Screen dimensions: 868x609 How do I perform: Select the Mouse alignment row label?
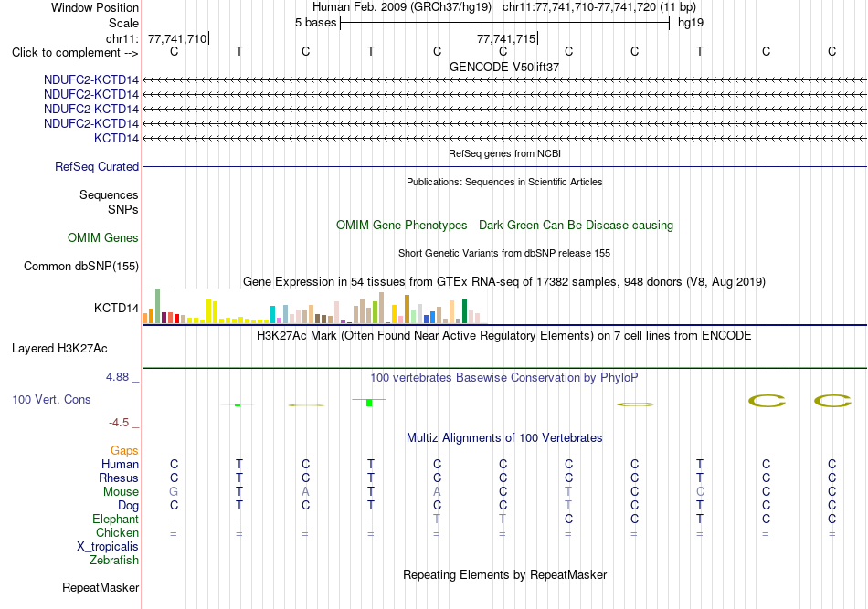121,492
